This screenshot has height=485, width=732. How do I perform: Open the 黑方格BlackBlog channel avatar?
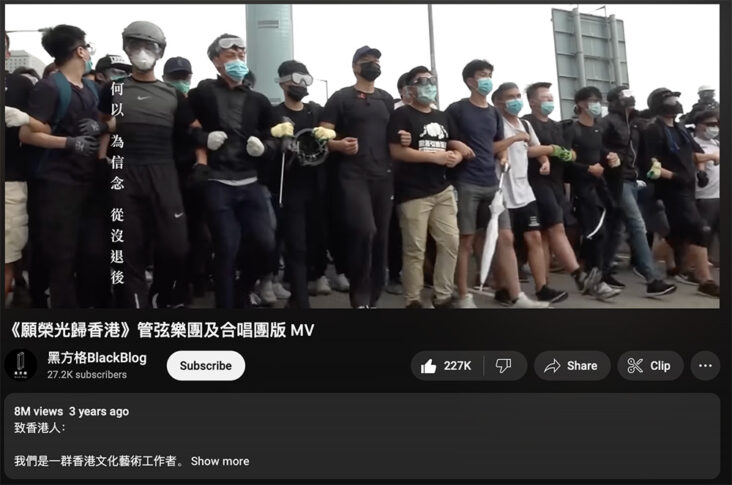[x=21, y=365]
